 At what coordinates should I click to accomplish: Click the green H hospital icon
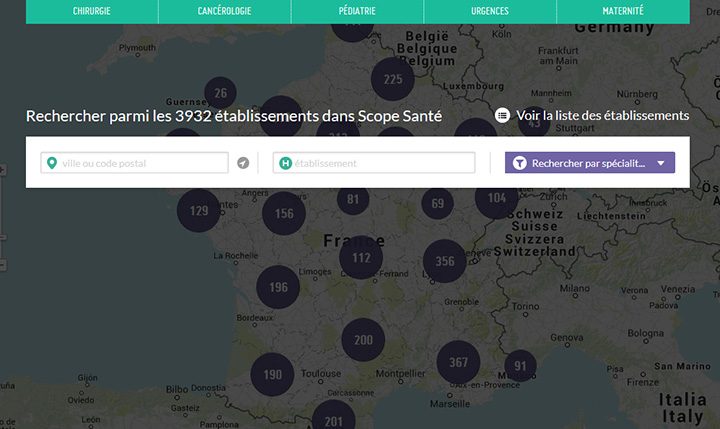(x=285, y=163)
